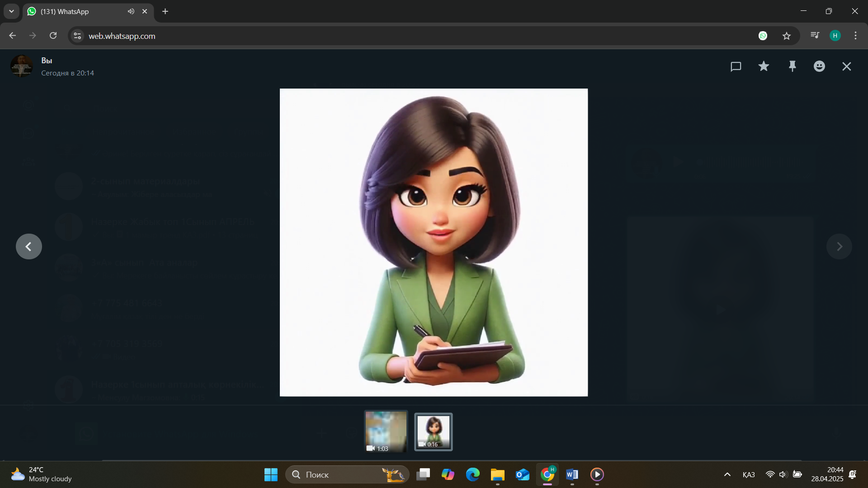Open Word from the taskbar
The height and width of the screenshot is (488, 868).
pos(572,474)
